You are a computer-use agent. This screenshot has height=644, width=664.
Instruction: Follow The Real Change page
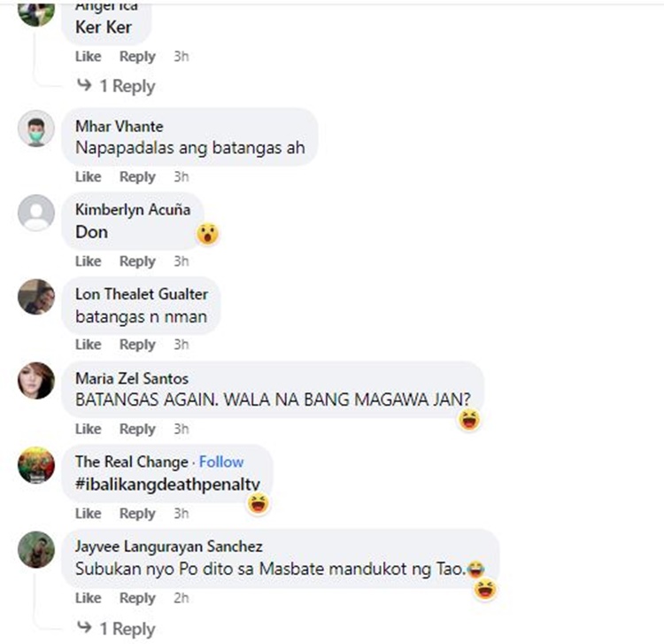point(221,462)
